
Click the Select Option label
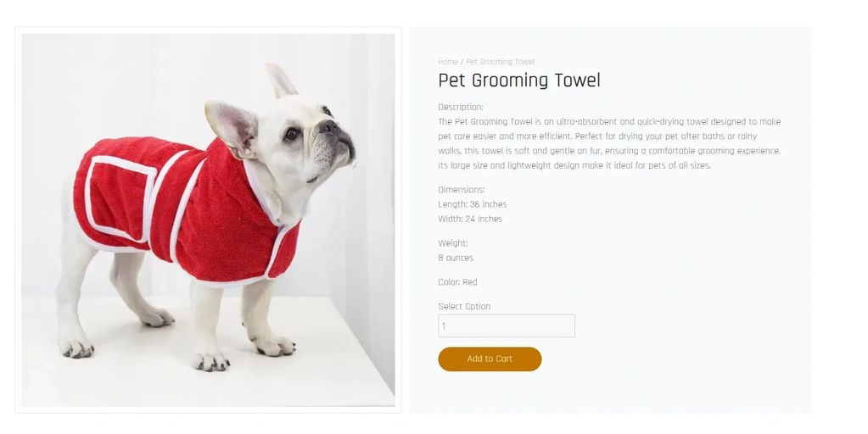464,306
